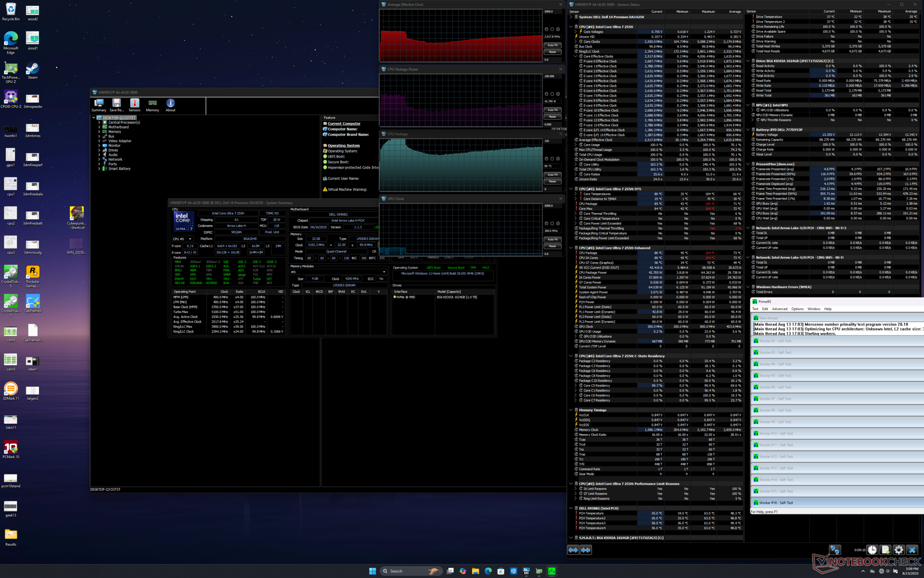Expand Video Adapter tree node
This screenshot has width=924, height=578.
[99, 141]
